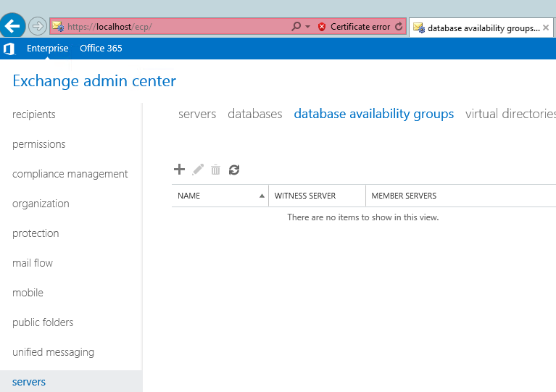Open mail flow in the left navigation

tap(33, 263)
